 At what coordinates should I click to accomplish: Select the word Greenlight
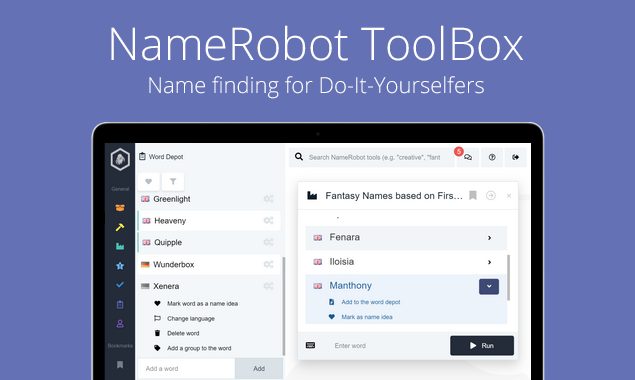coord(172,199)
